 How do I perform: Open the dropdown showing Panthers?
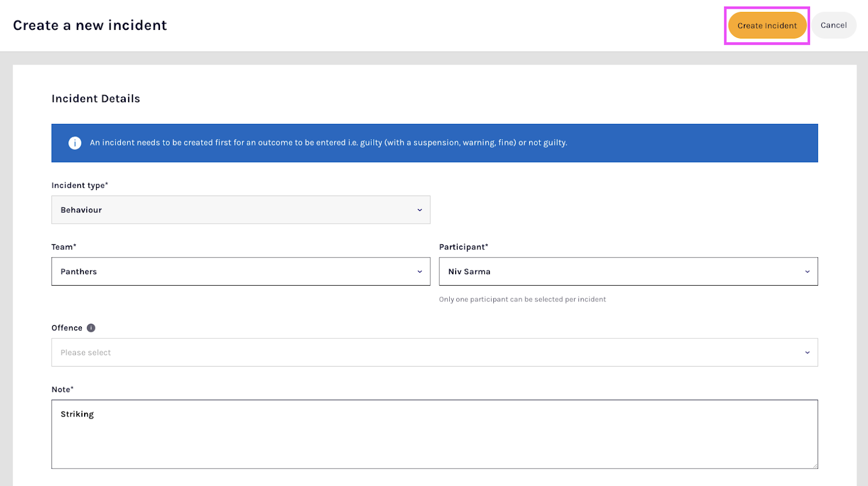click(x=240, y=272)
